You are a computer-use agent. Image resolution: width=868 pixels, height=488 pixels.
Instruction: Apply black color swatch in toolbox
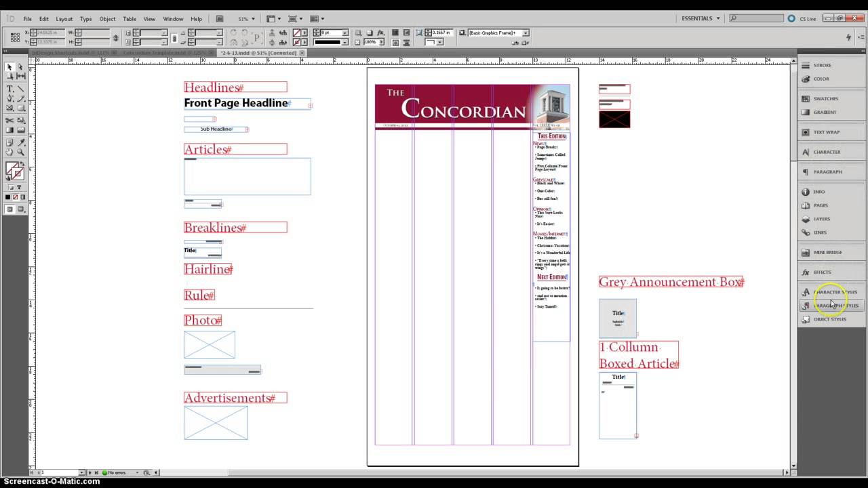[x=7, y=197]
